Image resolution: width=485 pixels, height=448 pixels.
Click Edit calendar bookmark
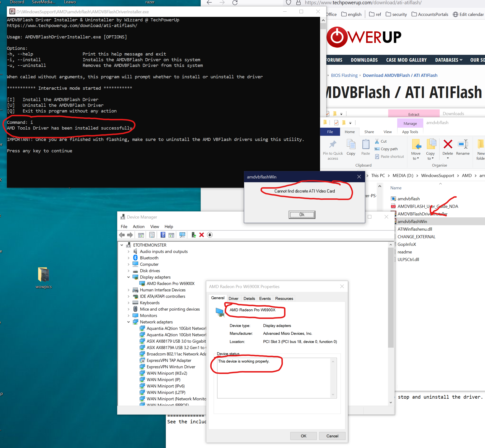click(x=468, y=14)
